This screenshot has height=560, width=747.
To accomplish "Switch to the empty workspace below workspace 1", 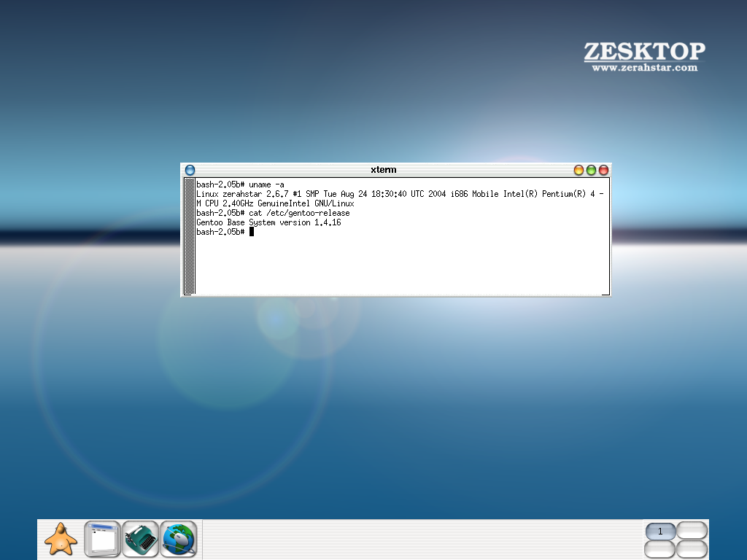I will (x=660, y=549).
